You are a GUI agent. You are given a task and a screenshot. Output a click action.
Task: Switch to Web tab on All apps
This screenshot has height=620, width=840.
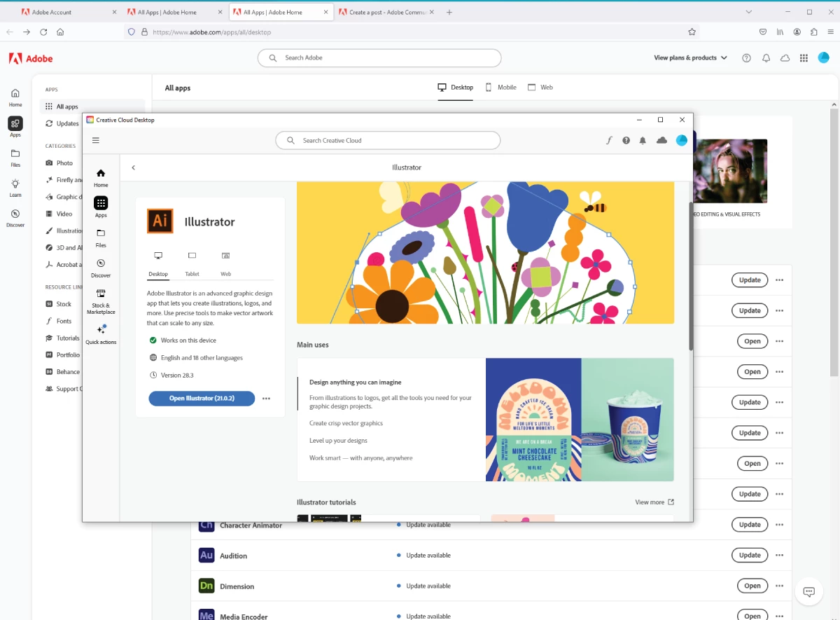coord(540,88)
